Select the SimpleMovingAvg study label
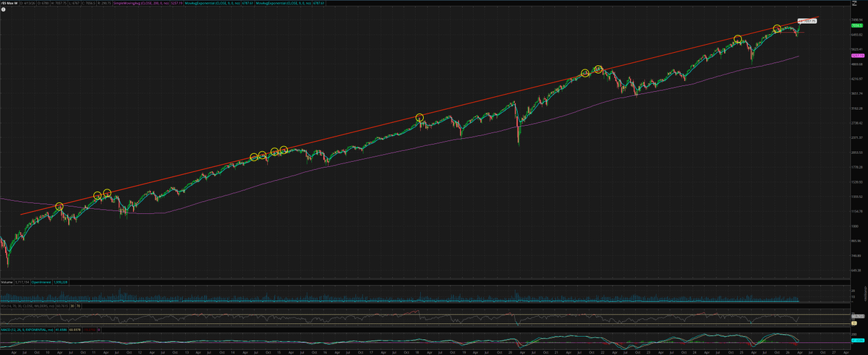Viewport: 868px width, 355px height. [141, 3]
